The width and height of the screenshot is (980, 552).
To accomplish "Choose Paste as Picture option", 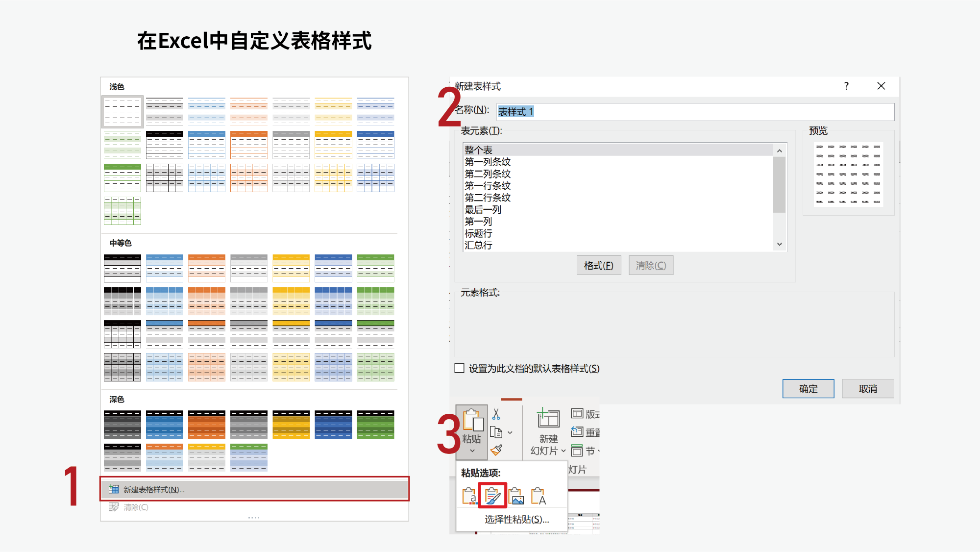I will point(516,496).
